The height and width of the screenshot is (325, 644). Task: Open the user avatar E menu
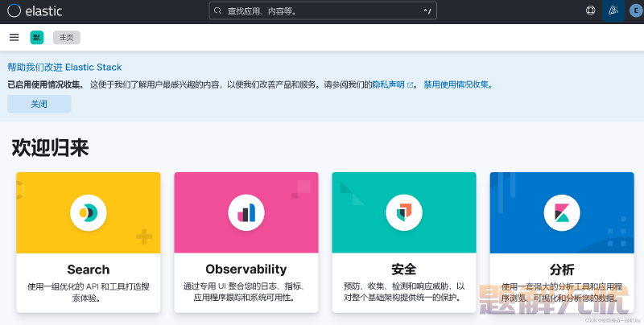636,10
